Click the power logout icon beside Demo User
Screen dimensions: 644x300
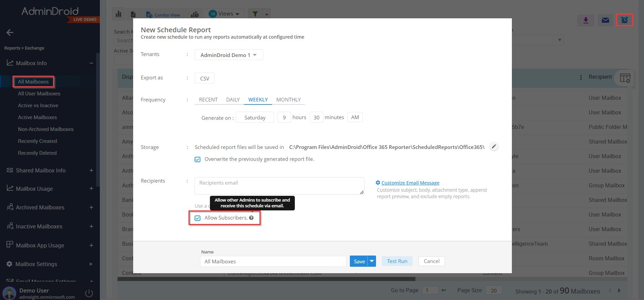[89, 293]
